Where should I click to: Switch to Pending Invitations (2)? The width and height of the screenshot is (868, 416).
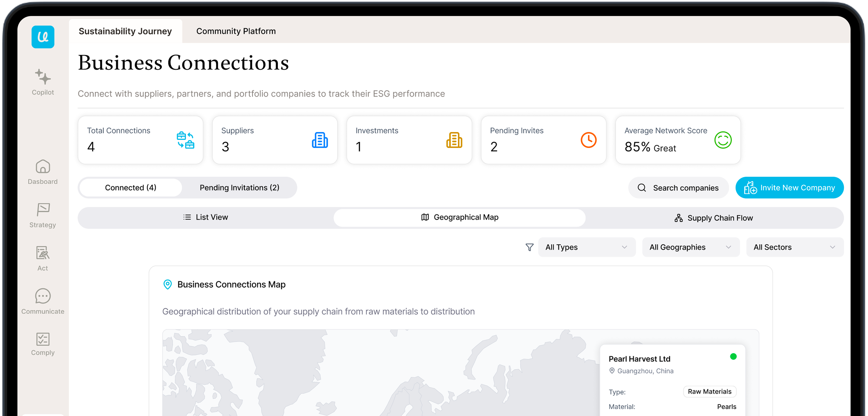239,187
